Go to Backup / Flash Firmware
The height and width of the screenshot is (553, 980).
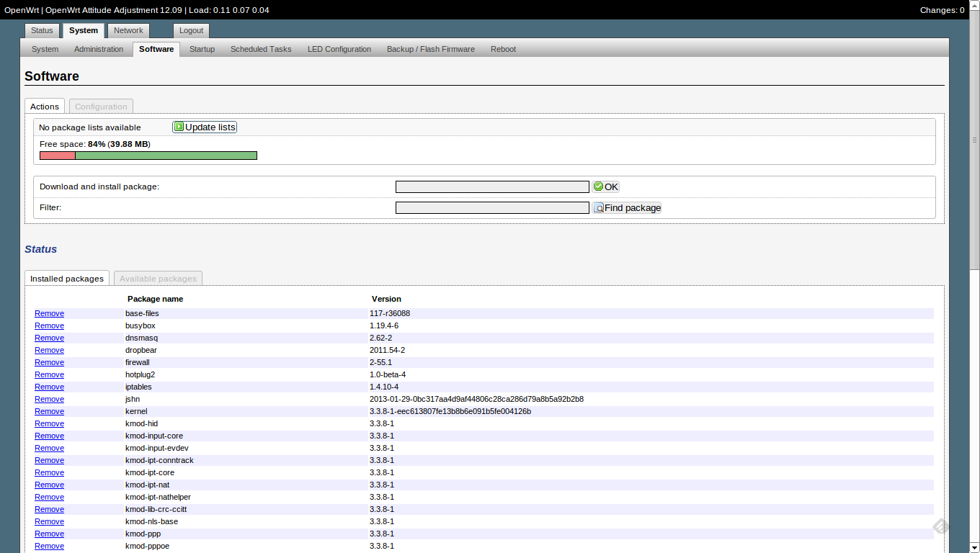431,49
